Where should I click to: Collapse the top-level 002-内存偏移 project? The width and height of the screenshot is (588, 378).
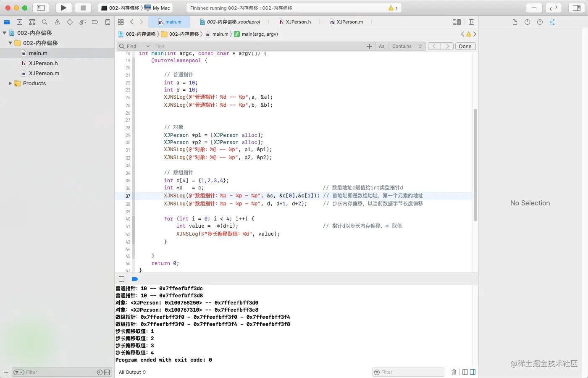[4, 33]
